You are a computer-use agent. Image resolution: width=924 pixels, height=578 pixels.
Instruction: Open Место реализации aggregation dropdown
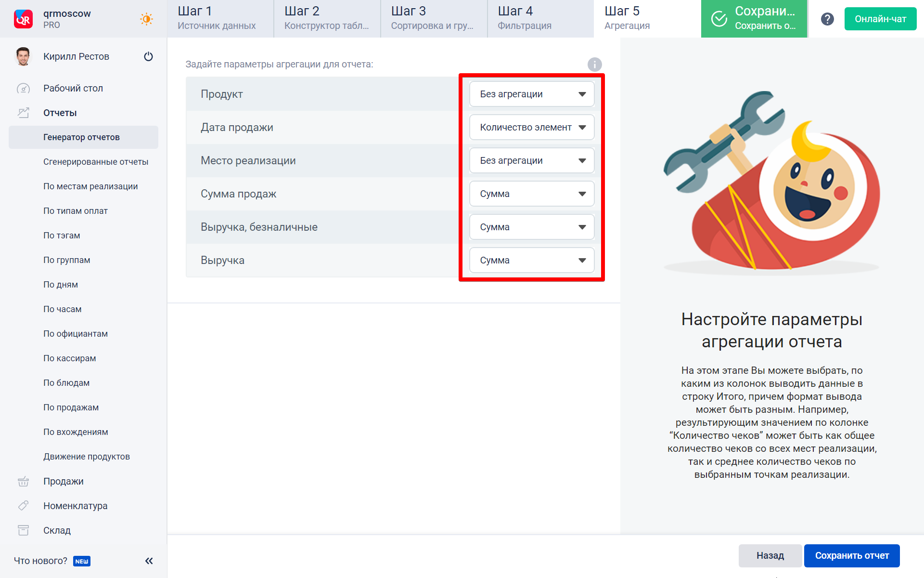click(x=532, y=160)
